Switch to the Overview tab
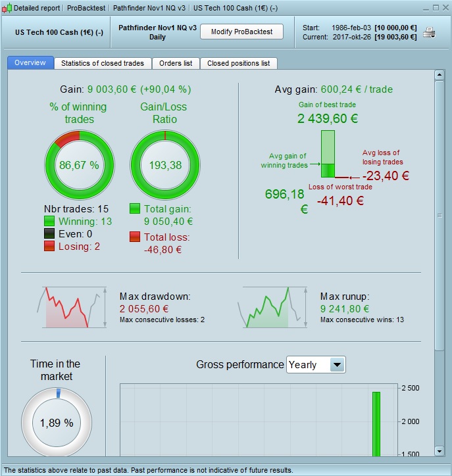The width and height of the screenshot is (452, 476). pos(30,63)
